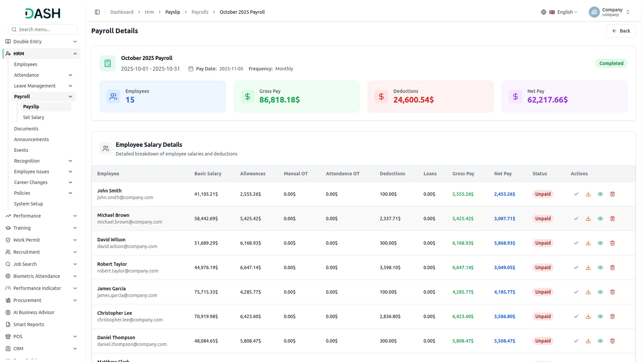Mark Christopher Lee's salary as paid
The height and width of the screenshot is (362, 644).
coord(576,316)
